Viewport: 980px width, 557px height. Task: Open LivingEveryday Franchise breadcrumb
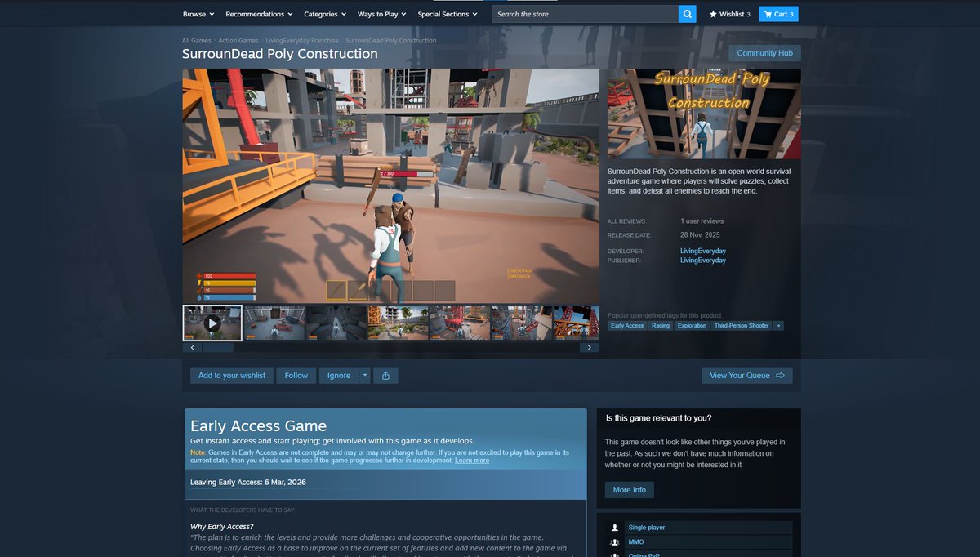302,40
